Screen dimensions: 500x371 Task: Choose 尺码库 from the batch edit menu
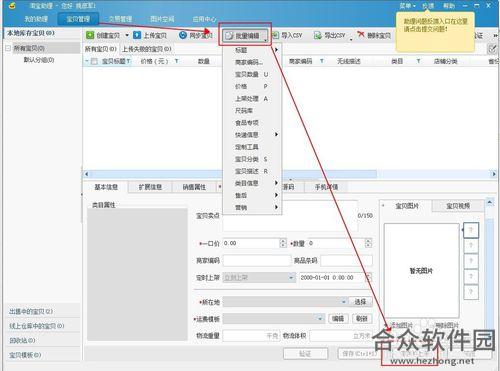(x=252, y=111)
